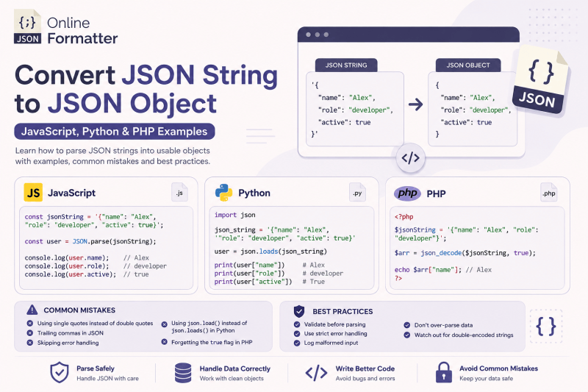
Task: Select the JSON OBJECT tab label
Action: [x=468, y=65]
